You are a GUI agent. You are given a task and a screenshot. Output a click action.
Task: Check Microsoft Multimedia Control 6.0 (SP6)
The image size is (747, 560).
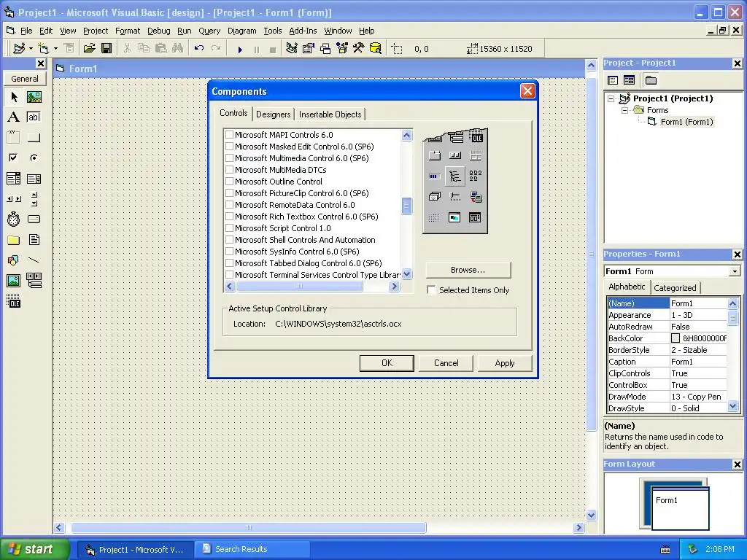coord(229,158)
